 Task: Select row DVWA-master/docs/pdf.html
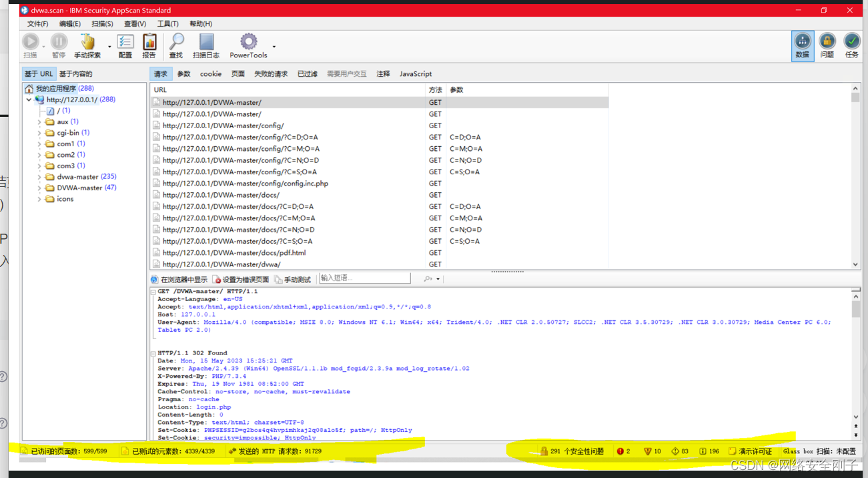coord(379,253)
